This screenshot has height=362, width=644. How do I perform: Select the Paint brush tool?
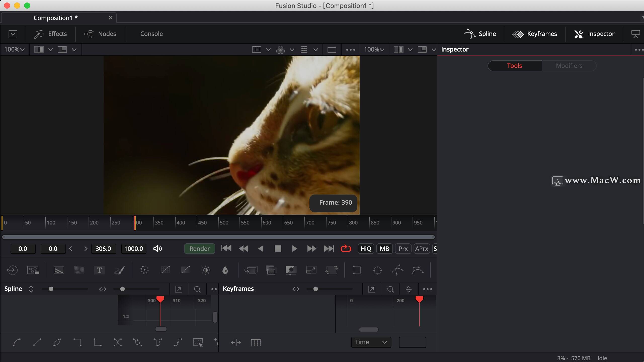click(119, 270)
